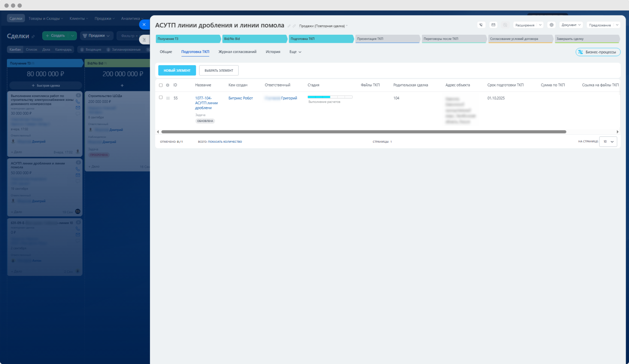Screen dimensions: 629x364
Task: Open the История tab
Action: point(273,52)
